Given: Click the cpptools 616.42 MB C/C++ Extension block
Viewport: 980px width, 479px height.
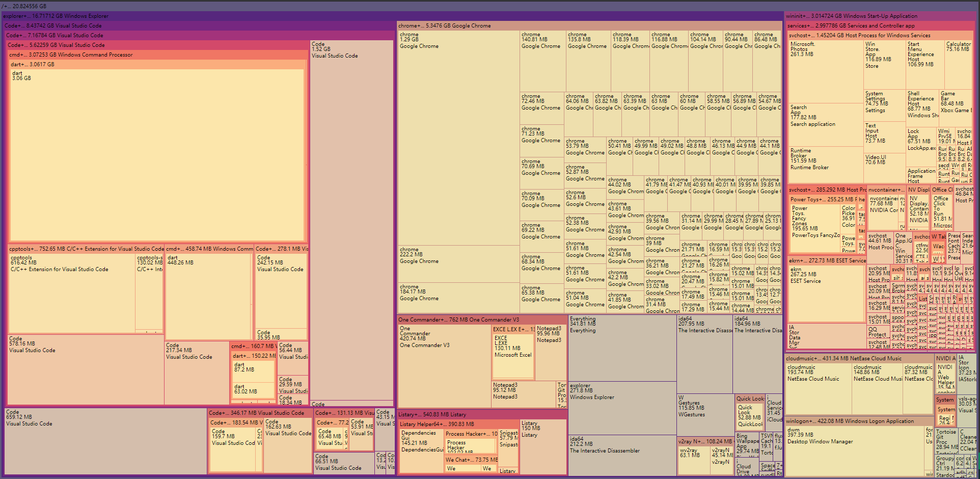Looking at the screenshot, I should (x=72, y=294).
